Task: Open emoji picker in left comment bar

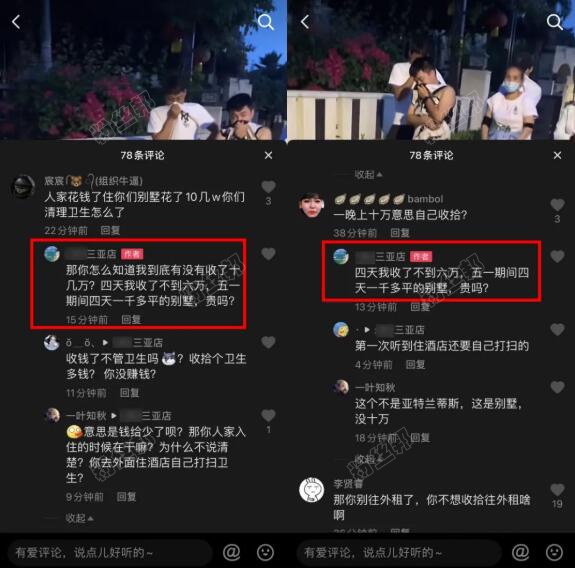Action: point(265,551)
